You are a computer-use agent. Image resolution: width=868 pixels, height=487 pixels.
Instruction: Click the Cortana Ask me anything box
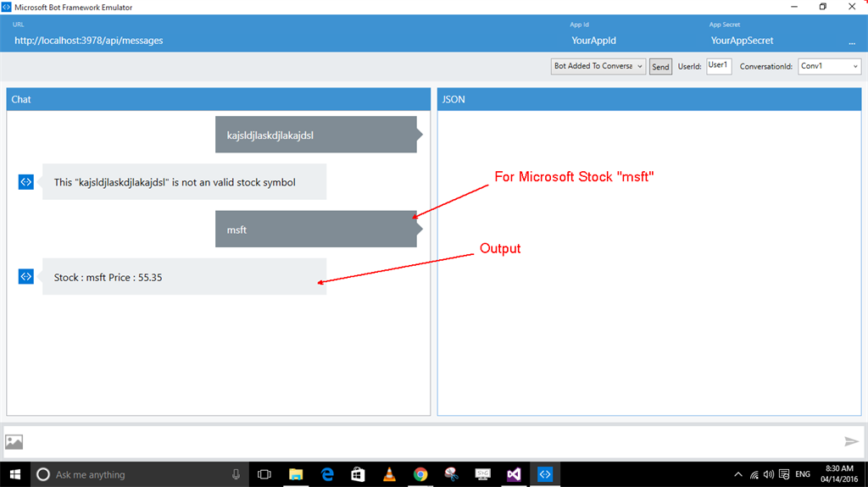click(141, 474)
